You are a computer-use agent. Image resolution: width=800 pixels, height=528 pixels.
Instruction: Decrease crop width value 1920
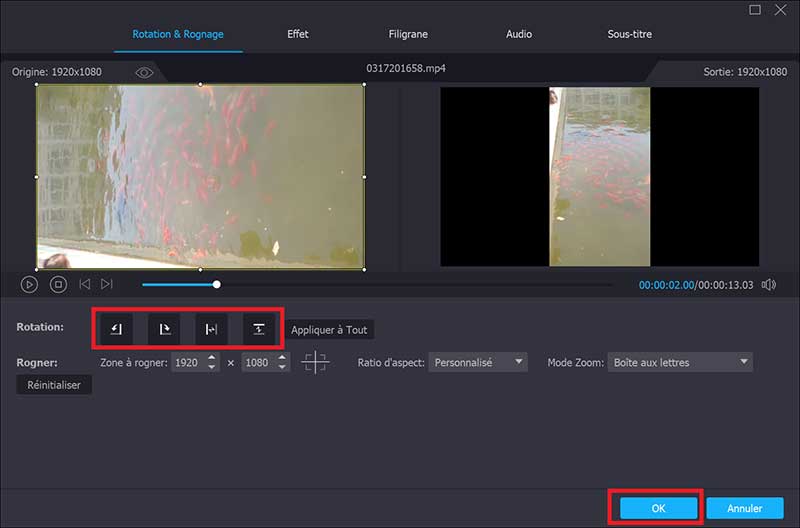(x=212, y=367)
